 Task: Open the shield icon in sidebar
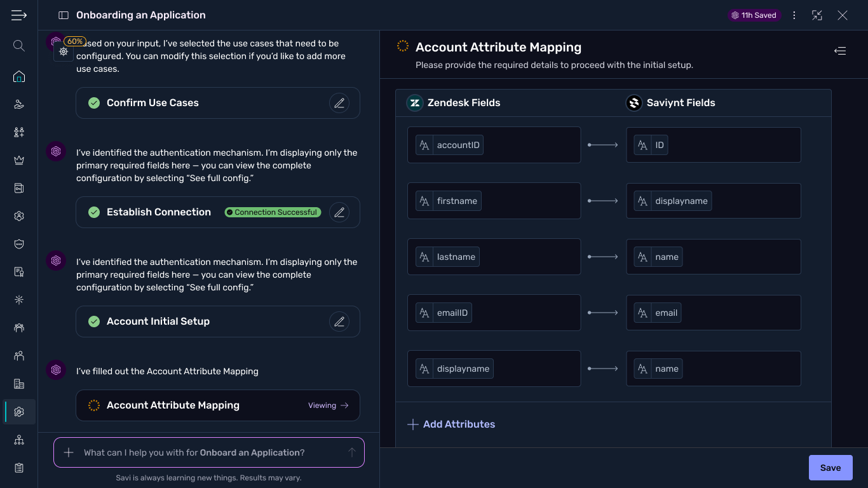click(19, 244)
